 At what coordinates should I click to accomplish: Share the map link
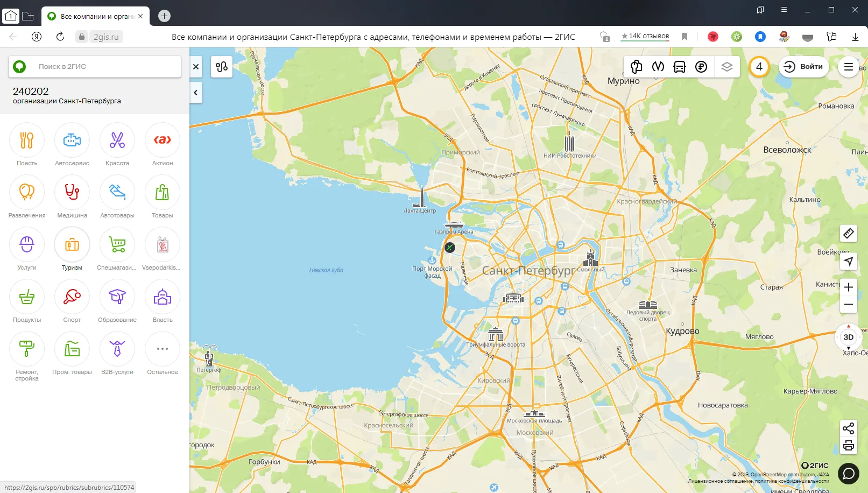[849, 428]
